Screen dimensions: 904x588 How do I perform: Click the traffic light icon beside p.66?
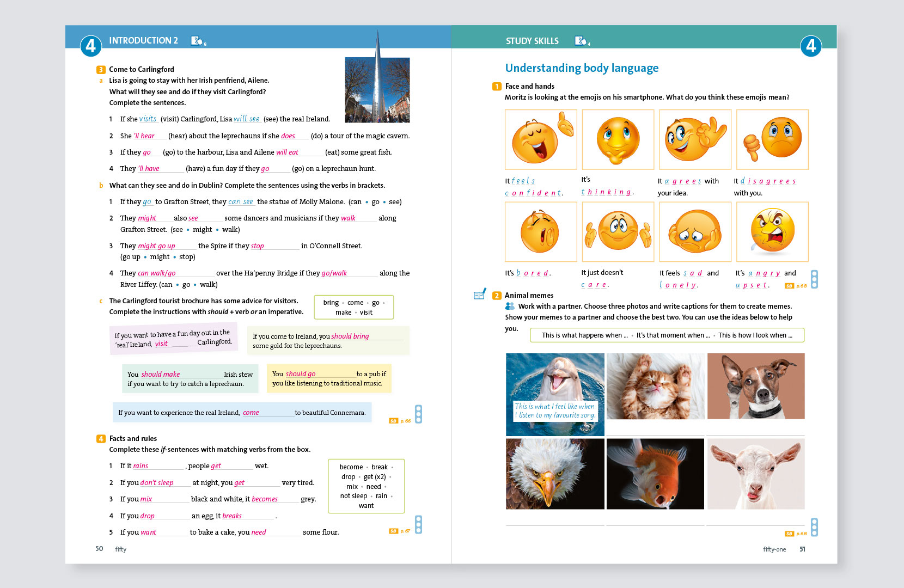(418, 414)
